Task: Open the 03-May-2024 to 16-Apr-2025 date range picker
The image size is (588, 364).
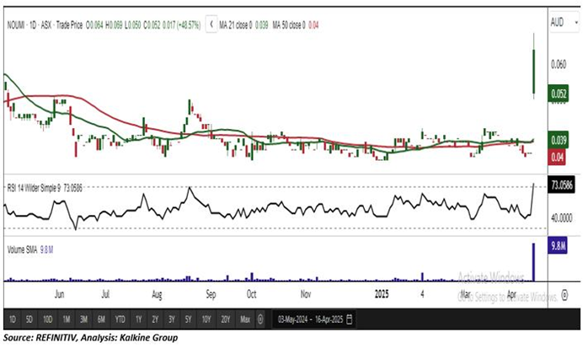Action: (x=307, y=319)
